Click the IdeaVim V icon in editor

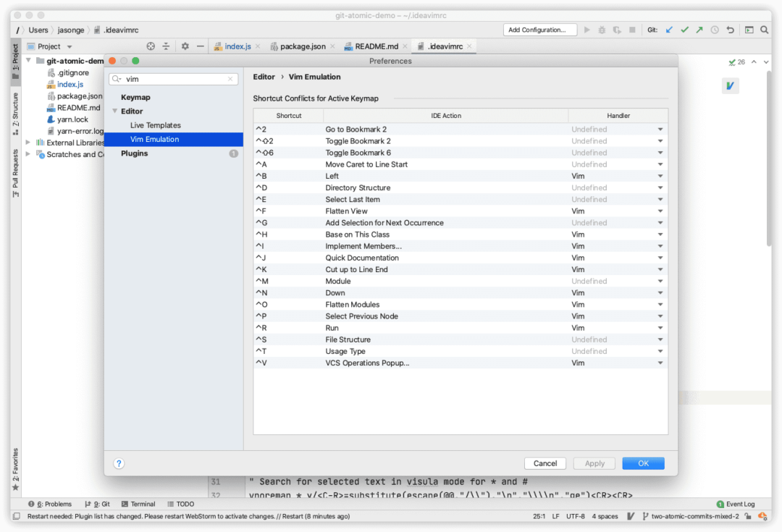pos(730,85)
